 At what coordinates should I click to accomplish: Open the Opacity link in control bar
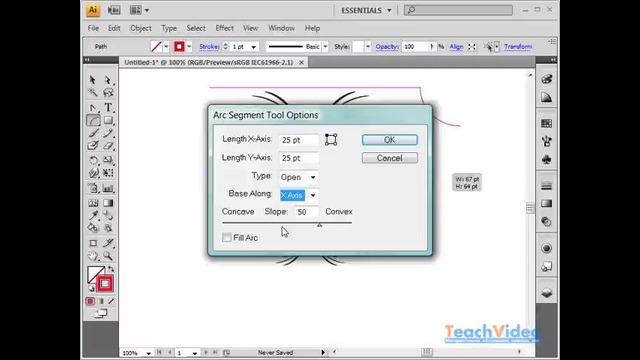click(x=387, y=47)
